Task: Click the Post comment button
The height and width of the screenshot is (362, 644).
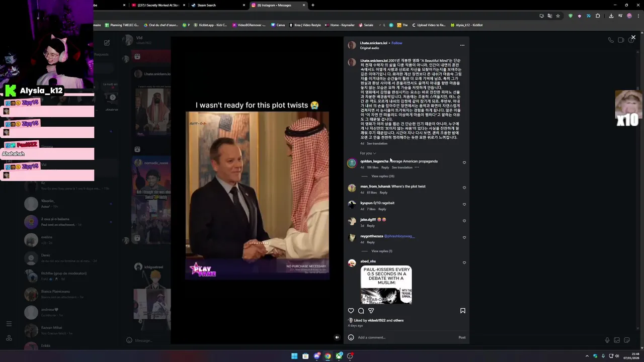Action: click(x=462, y=337)
